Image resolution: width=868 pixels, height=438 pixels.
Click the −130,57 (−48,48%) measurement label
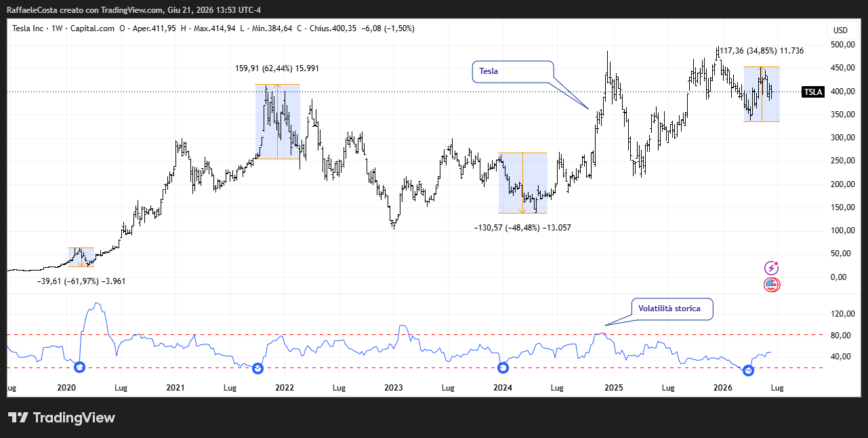click(x=522, y=228)
